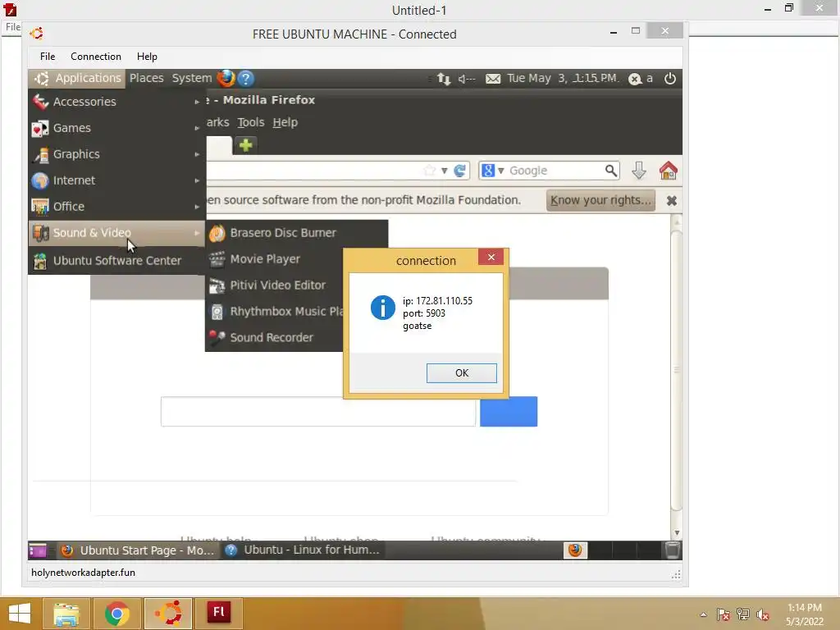This screenshot has width=840, height=630.
Task: Reload the page with the refresh arrow
Action: [459, 171]
